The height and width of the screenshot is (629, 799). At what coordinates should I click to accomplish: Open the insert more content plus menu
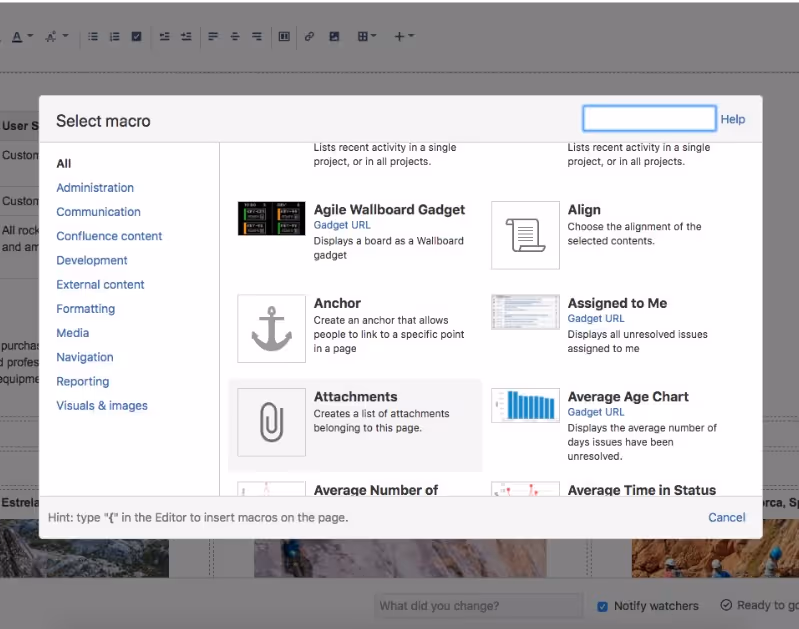[404, 36]
